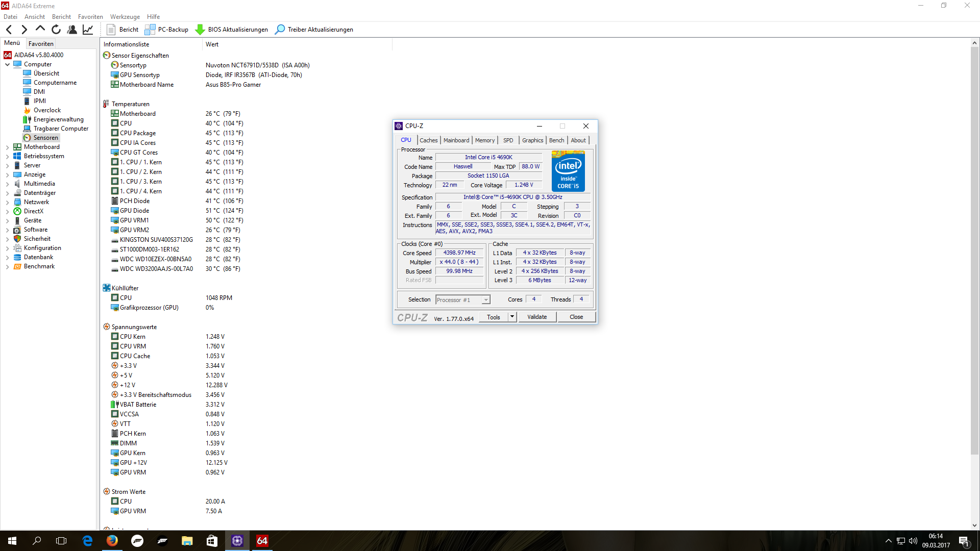
Task: Click the vertical scrollbar down arrow
Action: point(974,525)
